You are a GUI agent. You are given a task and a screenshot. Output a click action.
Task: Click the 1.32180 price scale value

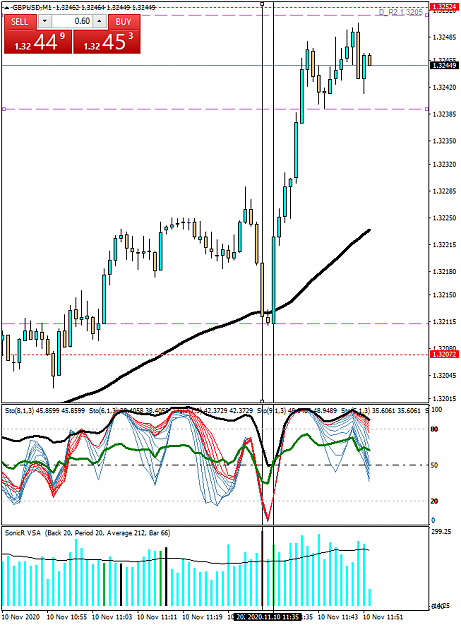444,272
